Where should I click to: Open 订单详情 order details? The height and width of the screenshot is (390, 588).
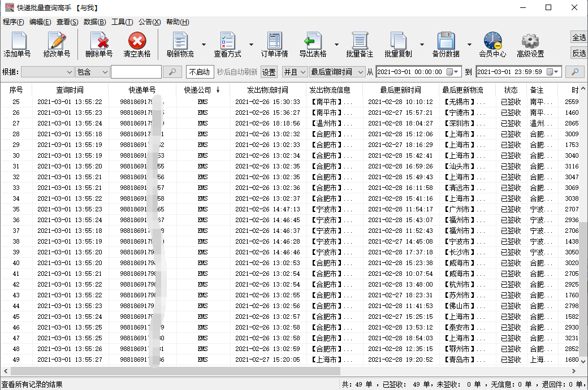[x=275, y=44]
